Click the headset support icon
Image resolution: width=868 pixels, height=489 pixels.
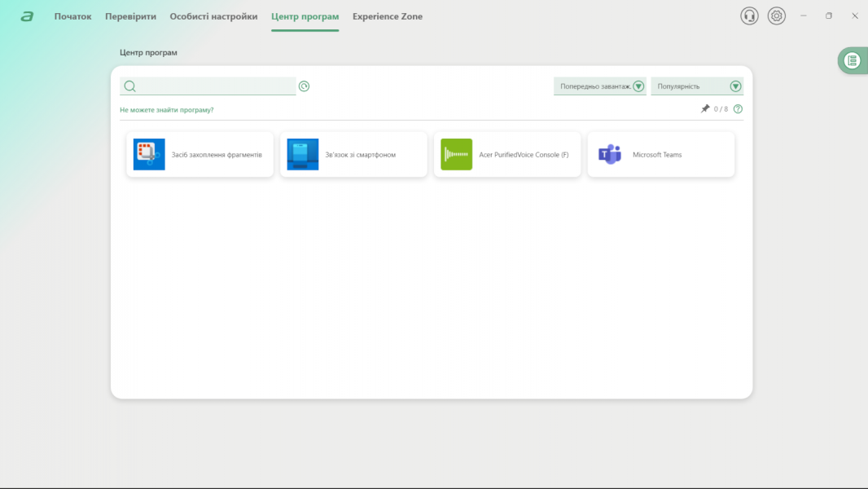(x=749, y=16)
